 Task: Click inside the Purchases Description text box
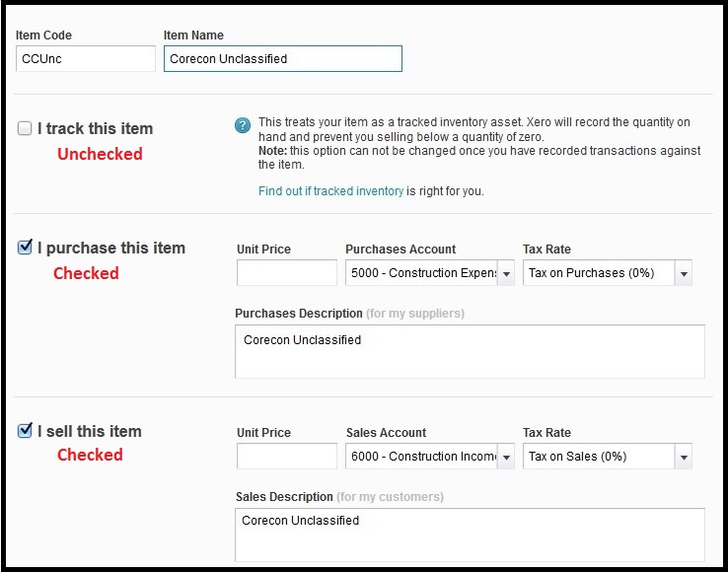click(x=470, y=351)
